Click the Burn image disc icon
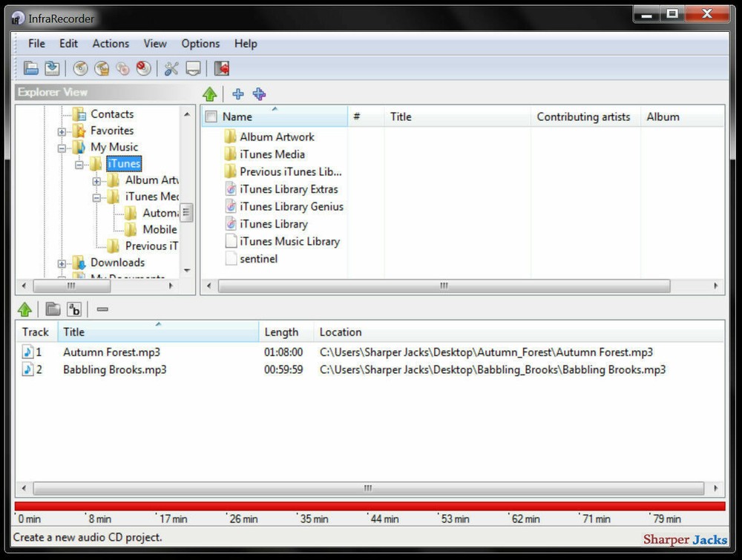The width and height of the screenshot is (742, 560). [x=102, y=68]
